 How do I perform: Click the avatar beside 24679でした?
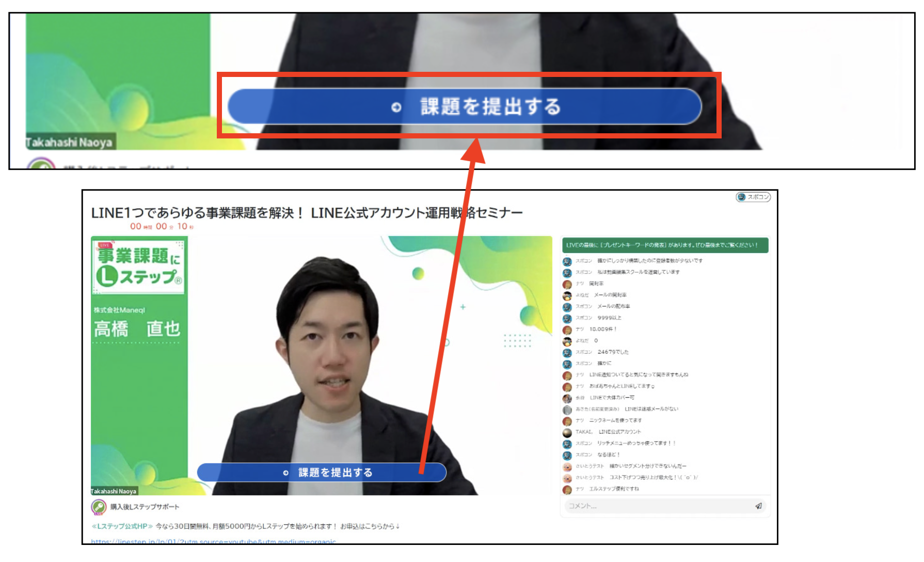coord(567,353)
